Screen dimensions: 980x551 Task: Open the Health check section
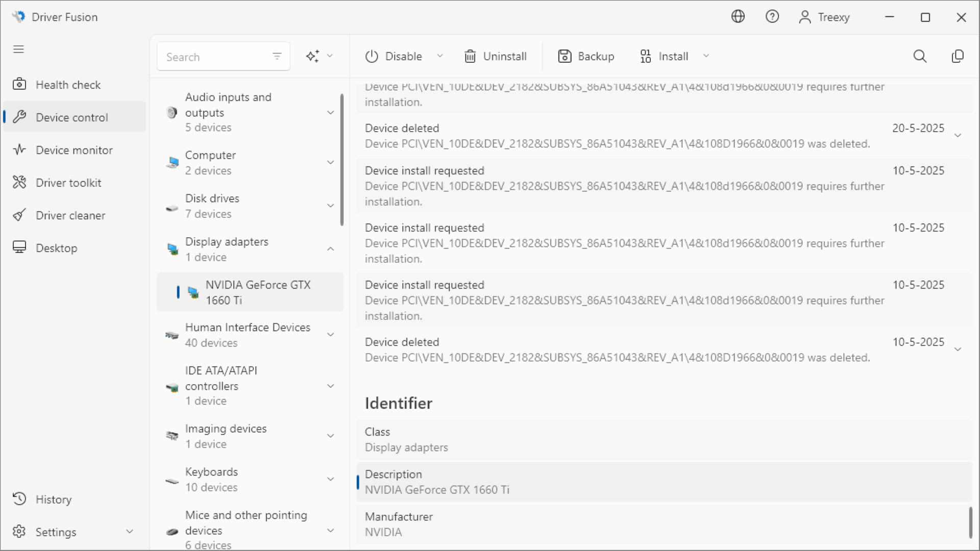coord(68,84)
